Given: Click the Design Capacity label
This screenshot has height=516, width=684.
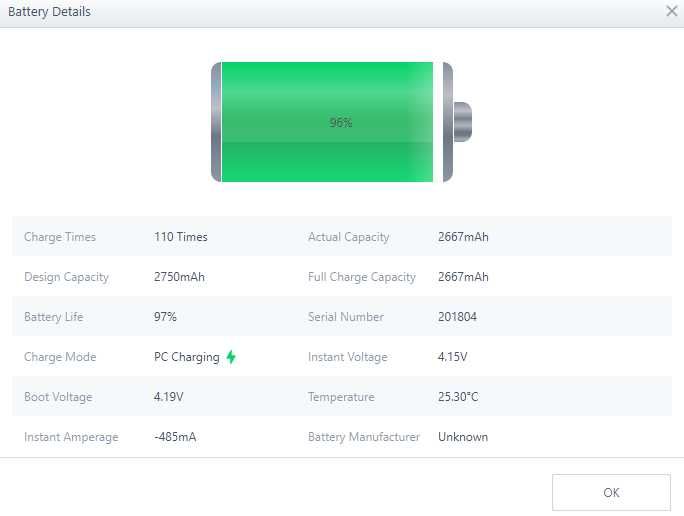Looking at the screenshot, I should [66, 277].
